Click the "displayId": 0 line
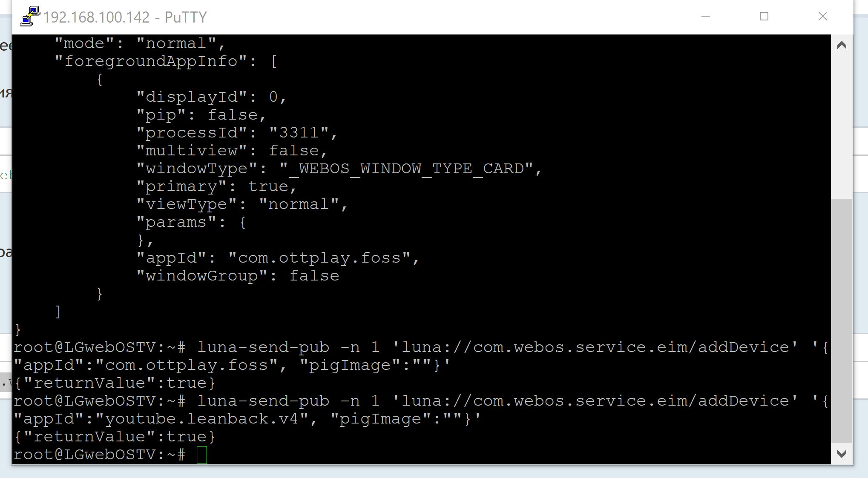The image size is (868, 478). click(211, 97)
